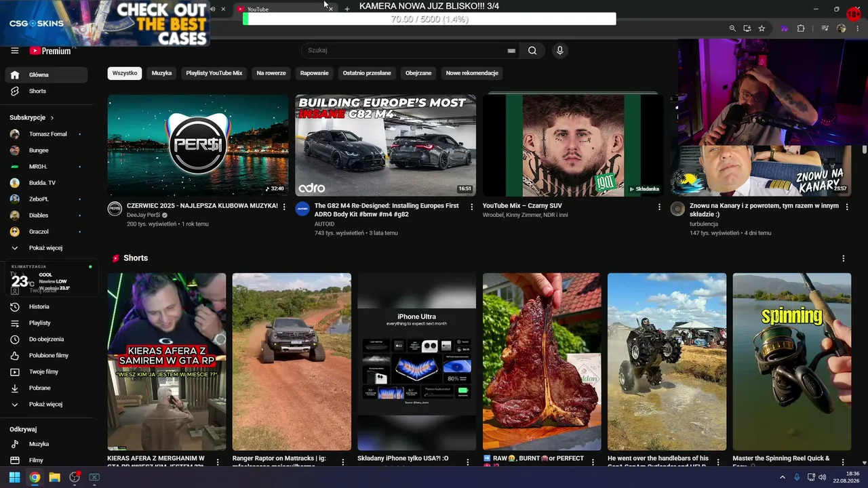This screenshot has height=488, width=868.
Task: Open Graczol subscription
Action: tap(46, 232)
